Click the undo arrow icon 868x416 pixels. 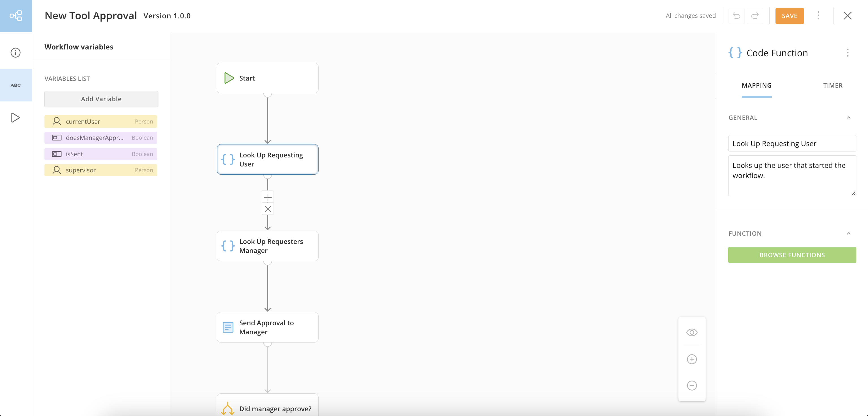pos(736,16)
